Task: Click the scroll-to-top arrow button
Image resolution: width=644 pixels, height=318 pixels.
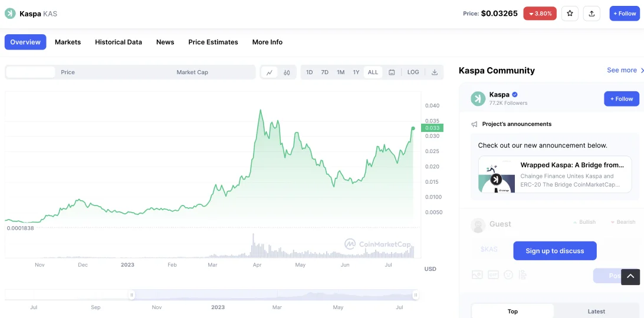Action: click(630, 277)
